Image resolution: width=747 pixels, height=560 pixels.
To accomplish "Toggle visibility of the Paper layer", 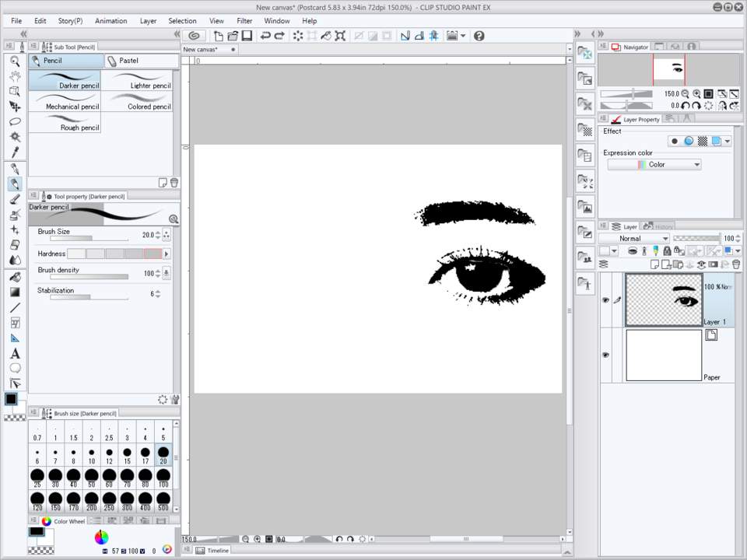I will pos(605,355).
